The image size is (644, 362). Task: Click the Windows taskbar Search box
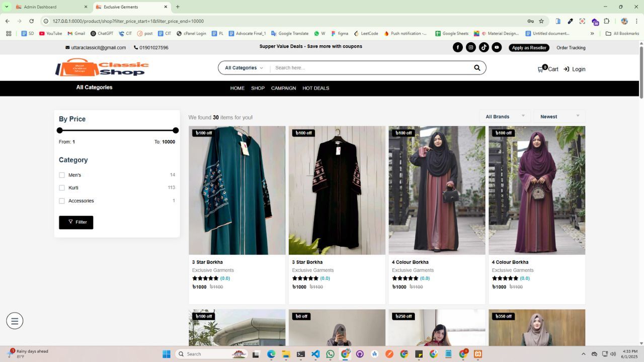coord(211,354)
